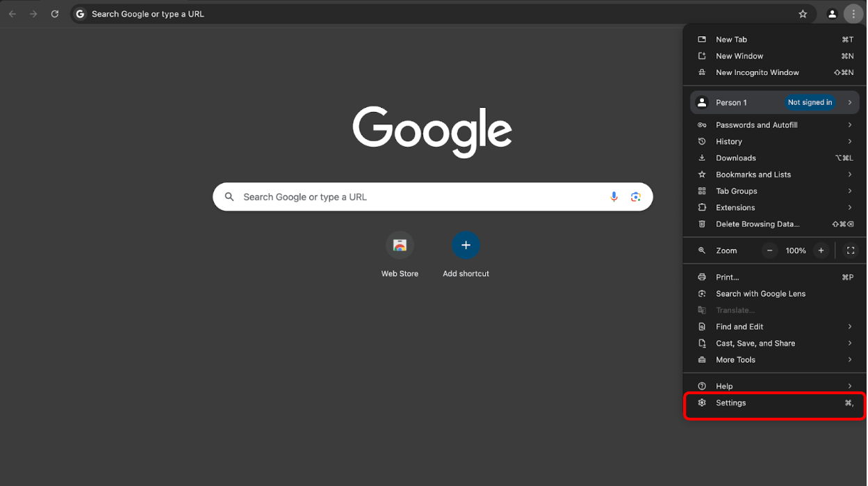Expand the Person 1 profile submenu
Screen dimensions: 868x486
click(x=775, y=102)
